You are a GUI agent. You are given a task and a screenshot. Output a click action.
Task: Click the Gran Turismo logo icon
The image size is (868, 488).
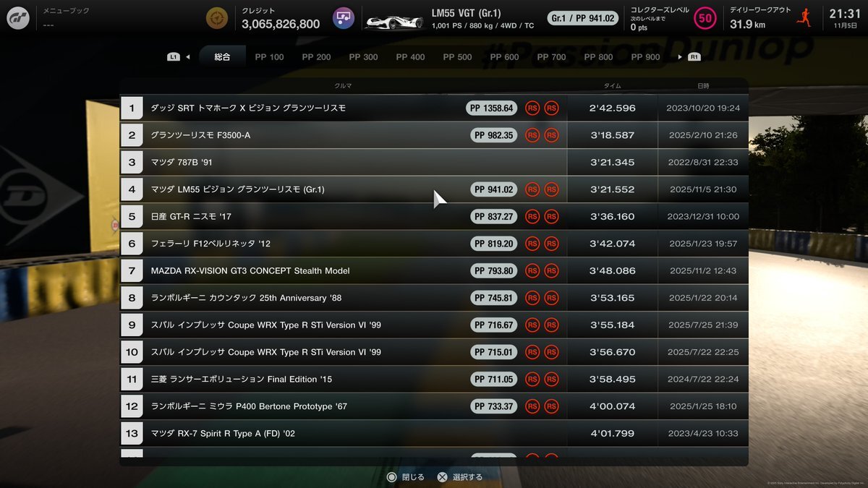(x=18, y=18)
